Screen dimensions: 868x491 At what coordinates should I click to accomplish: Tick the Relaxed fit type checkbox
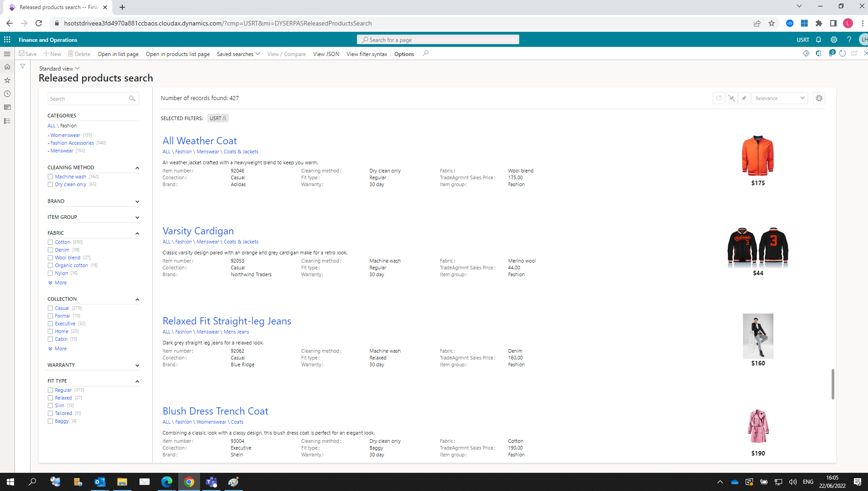pos(50,398)
